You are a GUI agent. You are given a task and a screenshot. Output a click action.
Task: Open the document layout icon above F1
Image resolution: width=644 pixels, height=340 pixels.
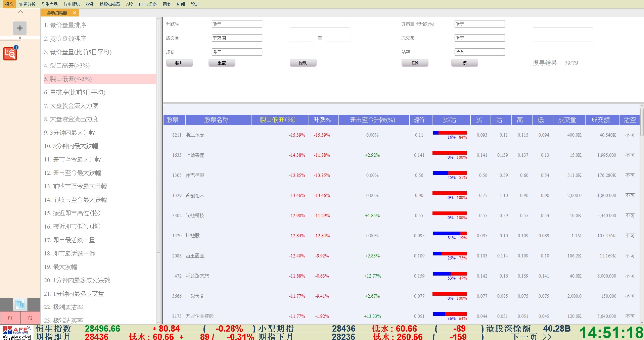click(20, 304)
